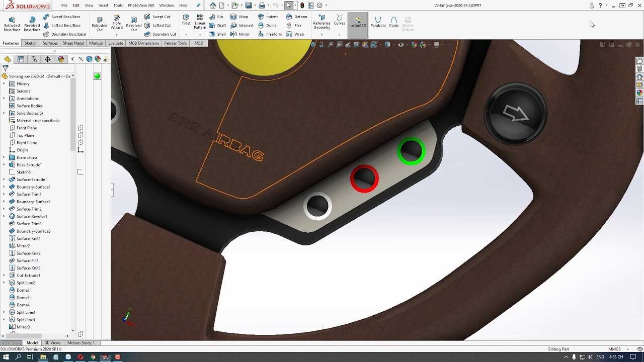This screenshot has width=644, height=362.
Task: Select the Revolved Boss/Base tool
Action: [x=32, y=24]
